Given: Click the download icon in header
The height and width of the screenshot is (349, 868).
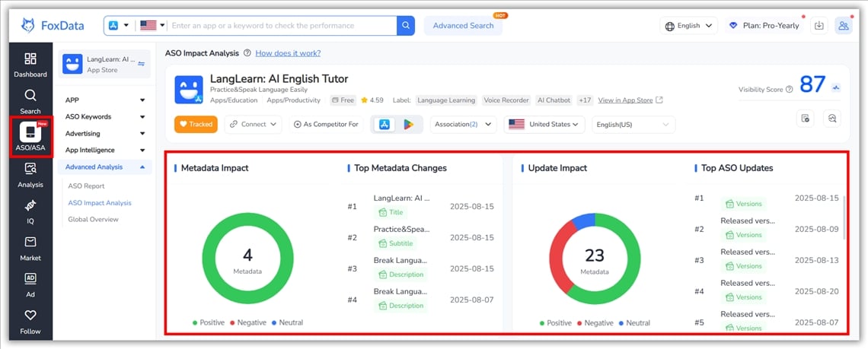Looking at the screenshot, I should click(819, 25).
